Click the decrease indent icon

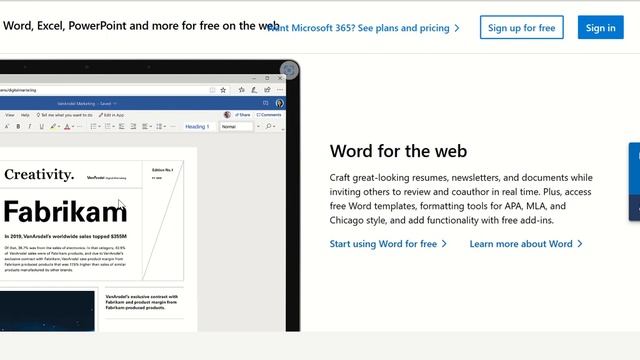coord(122,126)
